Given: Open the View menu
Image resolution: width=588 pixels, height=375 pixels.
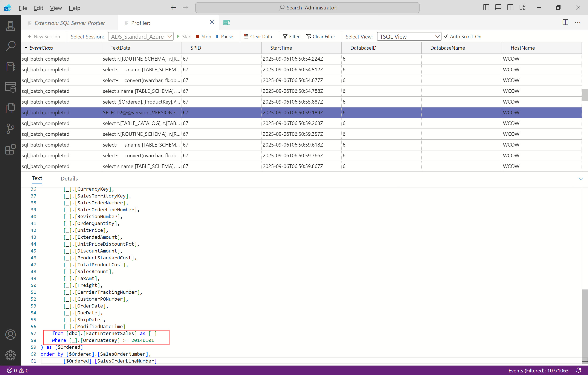Looking at the screenshot, I should [56, 8].
